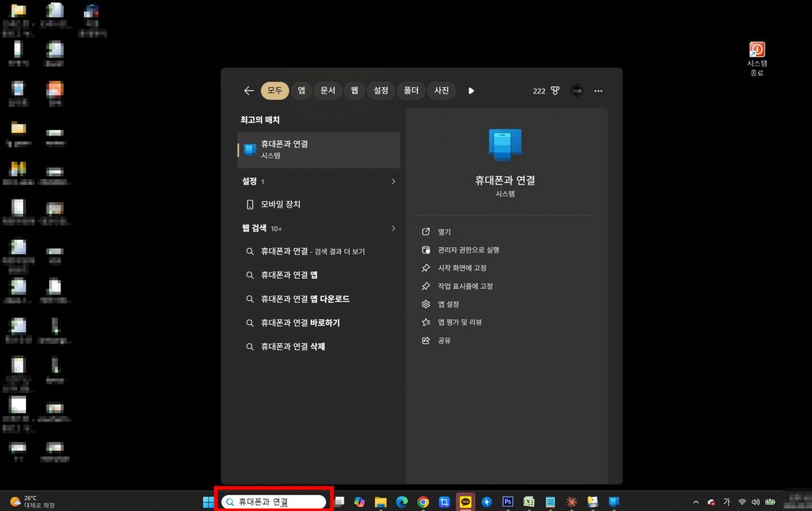This screenshot has height=511, width=812.
Task: Launch Microsoft Edge from the taskbar
Action: (x=402, y=501)
